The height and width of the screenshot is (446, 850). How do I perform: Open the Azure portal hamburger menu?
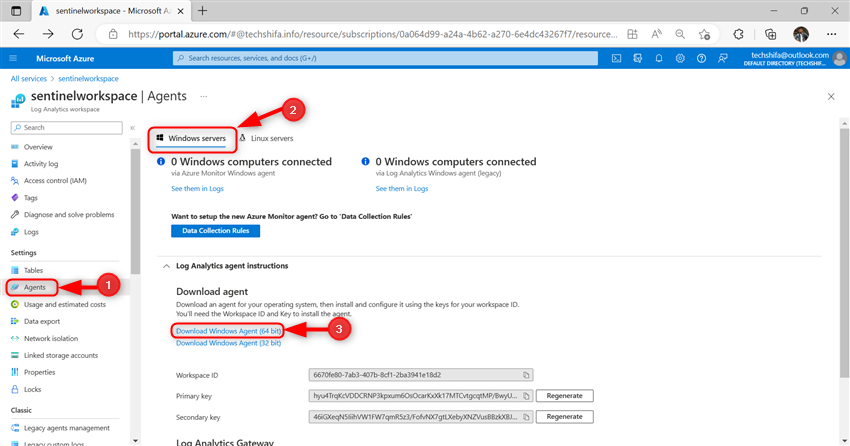click(13, 58)
